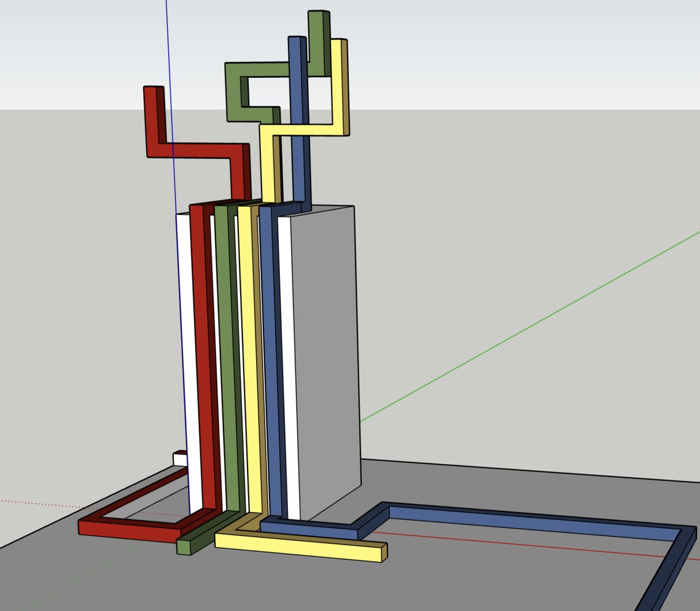Image resolution: width=700 pixels, height=611 pixels.
Task: Select the small white block near the floor
Action: 179,459
